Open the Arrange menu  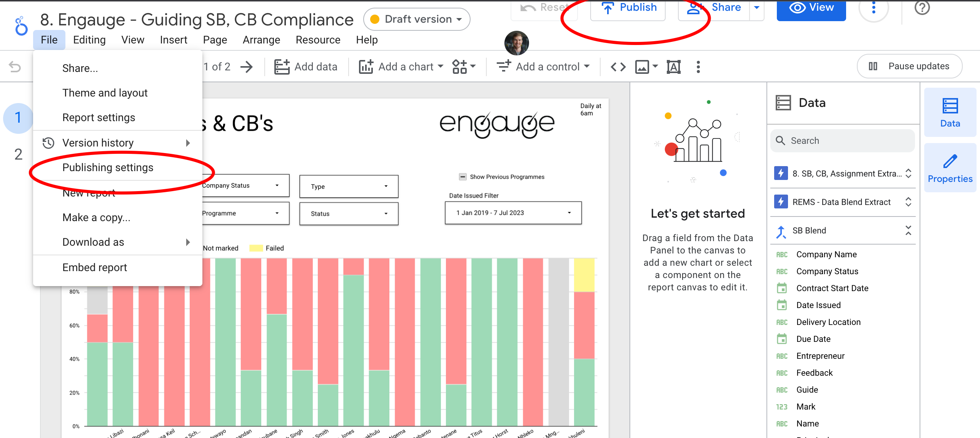click(261, 40)
